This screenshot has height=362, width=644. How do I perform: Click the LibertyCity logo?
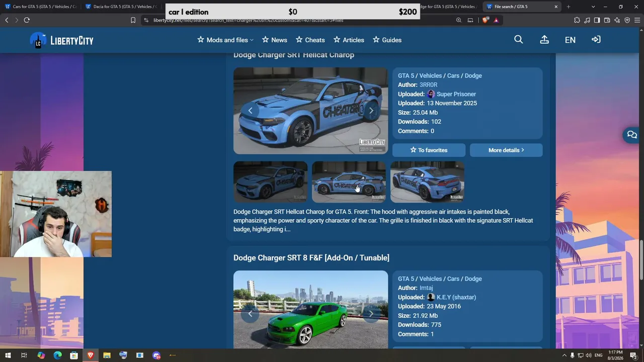point(61,40)
